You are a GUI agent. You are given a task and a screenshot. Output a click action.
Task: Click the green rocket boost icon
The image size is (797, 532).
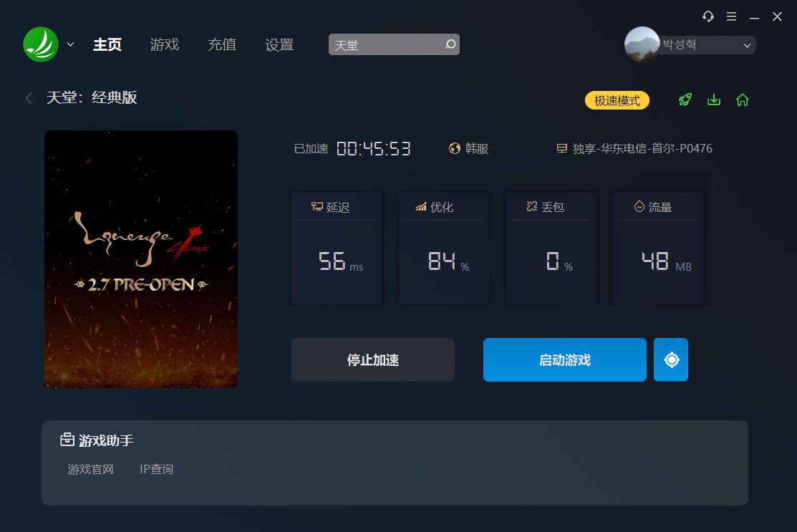[x=685, y=100]
